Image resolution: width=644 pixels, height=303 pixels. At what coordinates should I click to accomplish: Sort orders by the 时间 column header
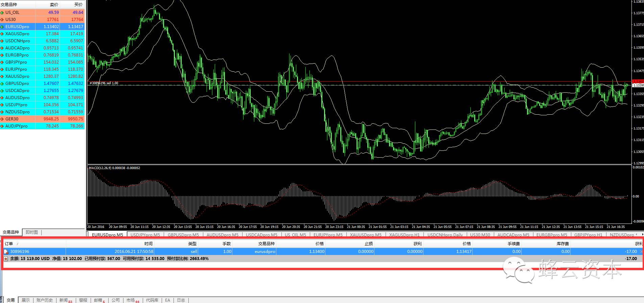click(x=110, y=244)
